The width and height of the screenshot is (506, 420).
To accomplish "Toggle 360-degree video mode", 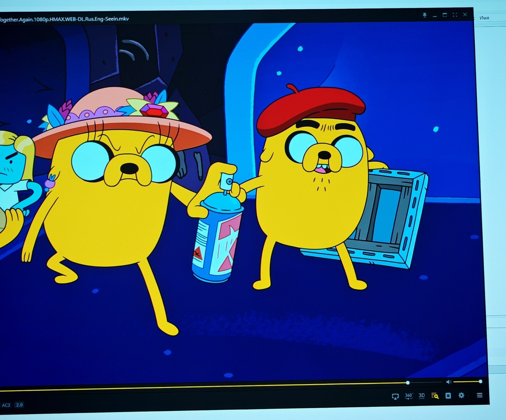I will pos(409,396).
